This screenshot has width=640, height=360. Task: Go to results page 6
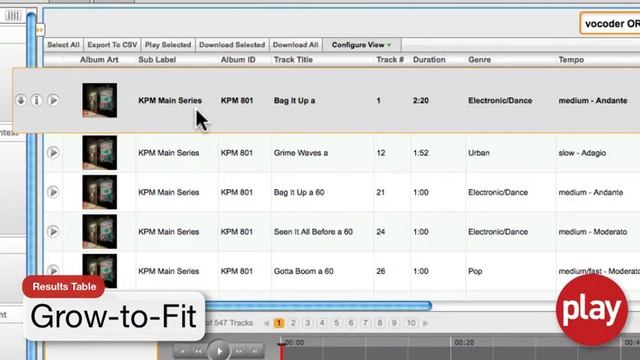(x=351, y=323)
